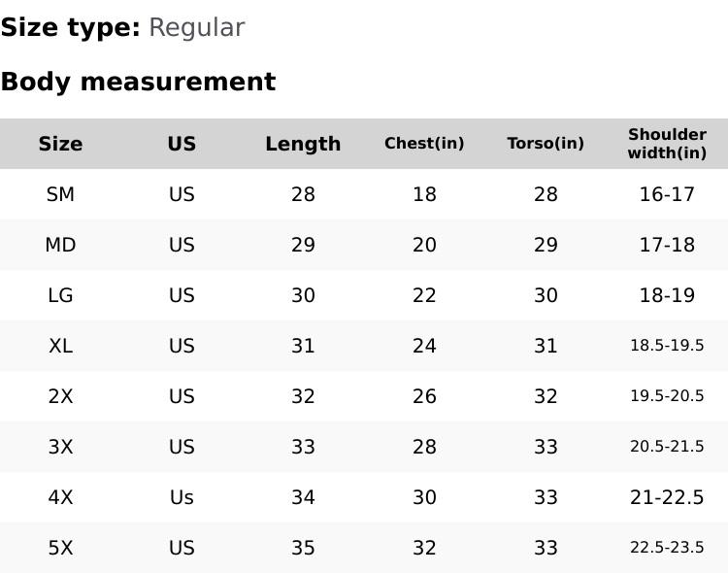Viewport: 728px width, 573px height.
Task: Select shoulder width value 21-22.5
Action: [667, 497]
